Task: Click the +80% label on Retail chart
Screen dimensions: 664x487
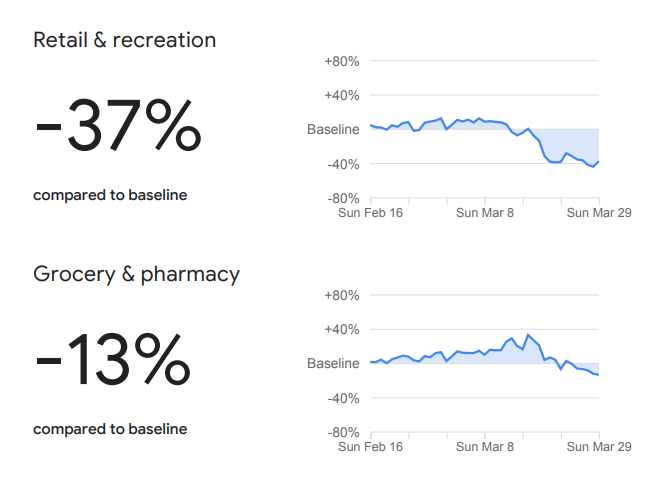Action: [x=342, y=62]
